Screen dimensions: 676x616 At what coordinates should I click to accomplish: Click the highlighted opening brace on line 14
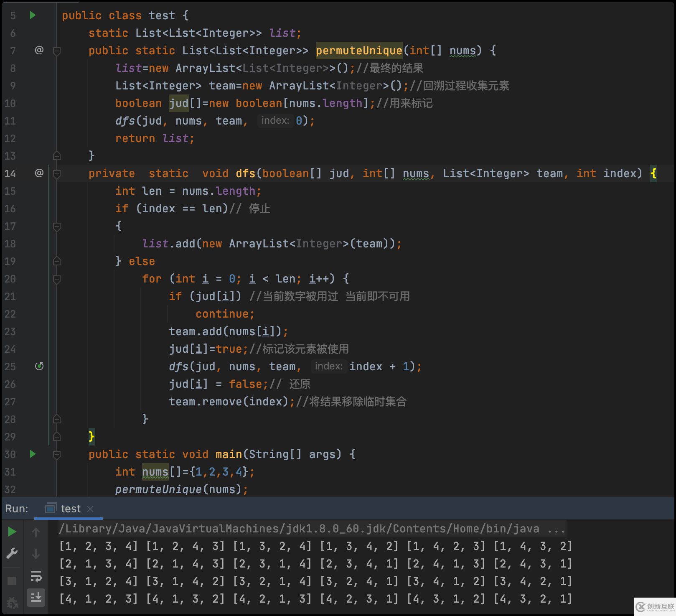pos(653,173)
